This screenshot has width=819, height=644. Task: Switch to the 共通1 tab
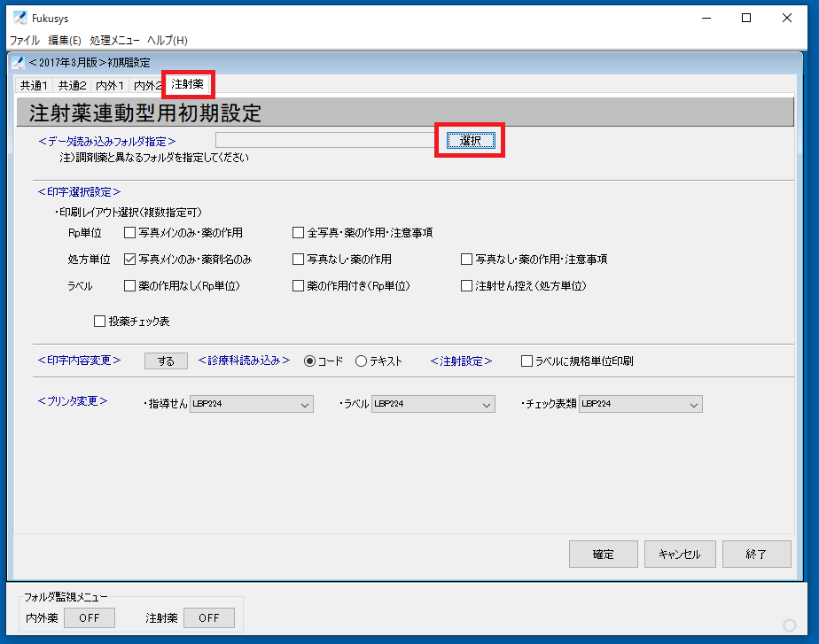[34, 85]
